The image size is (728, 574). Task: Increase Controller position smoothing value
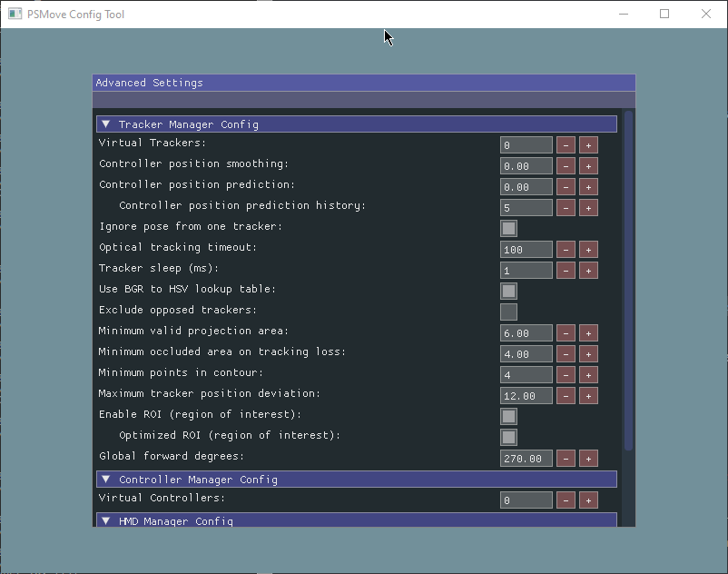(588, 166)
